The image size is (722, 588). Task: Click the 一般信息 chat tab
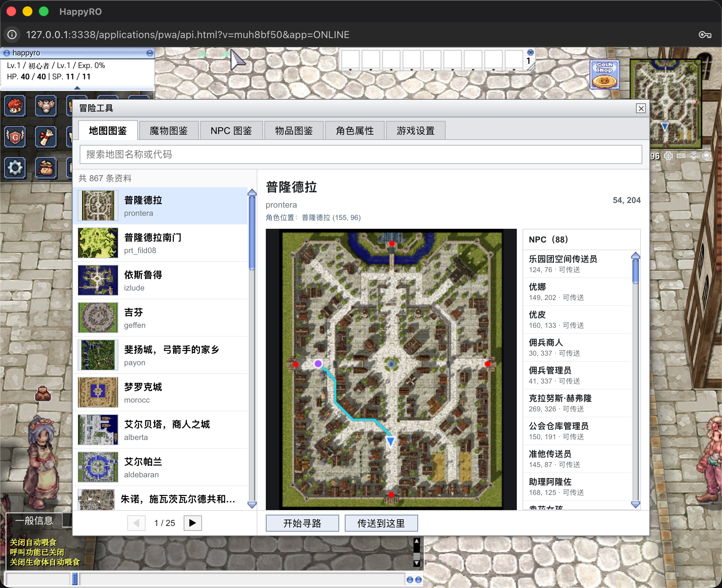(34, 520)
